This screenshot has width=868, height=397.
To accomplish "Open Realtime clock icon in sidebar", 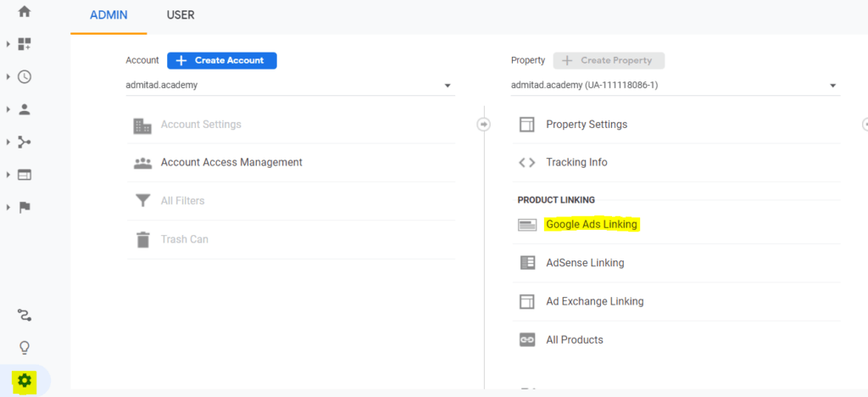I will (x=25, y=77).
